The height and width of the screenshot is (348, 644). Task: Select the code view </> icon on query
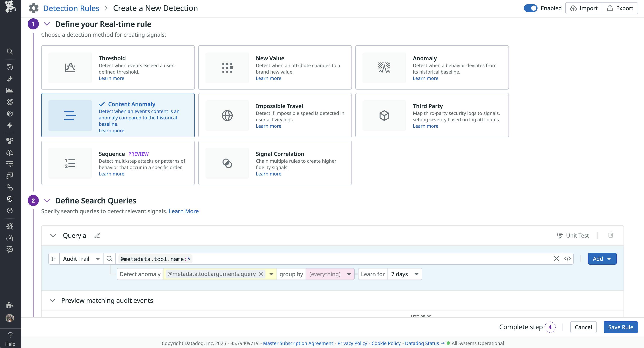[568, 259]
